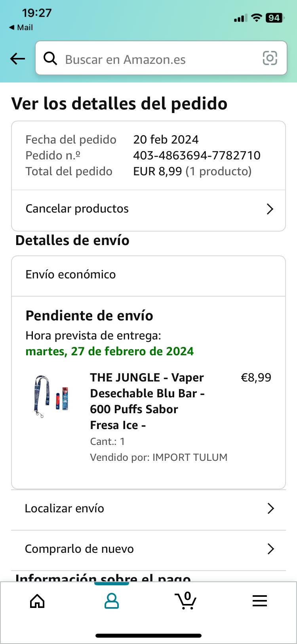Select the Cancelar productos row label
The height and width of the screenshot is (644, 297).
coord(77,209)
